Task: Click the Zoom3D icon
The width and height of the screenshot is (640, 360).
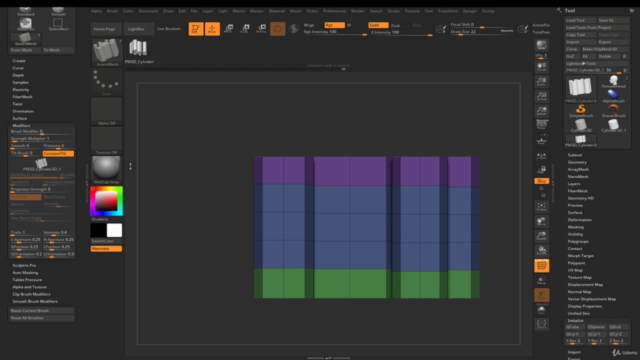Action: tap(542, 236)
